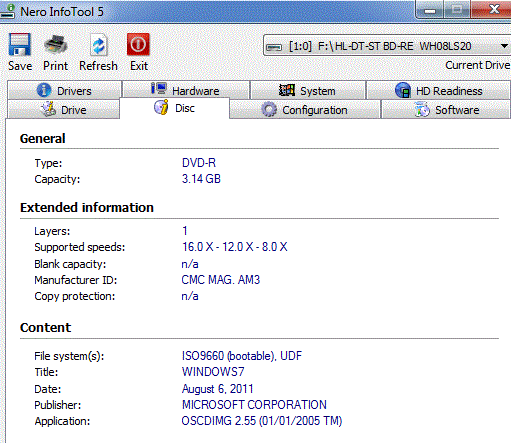This screenshot has height=443, width=511.
Task: Switch to the Drivers tab
Action: (64, 90)
